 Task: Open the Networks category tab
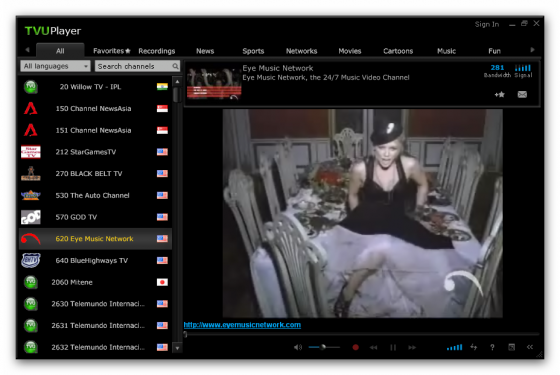click(301, 51)
